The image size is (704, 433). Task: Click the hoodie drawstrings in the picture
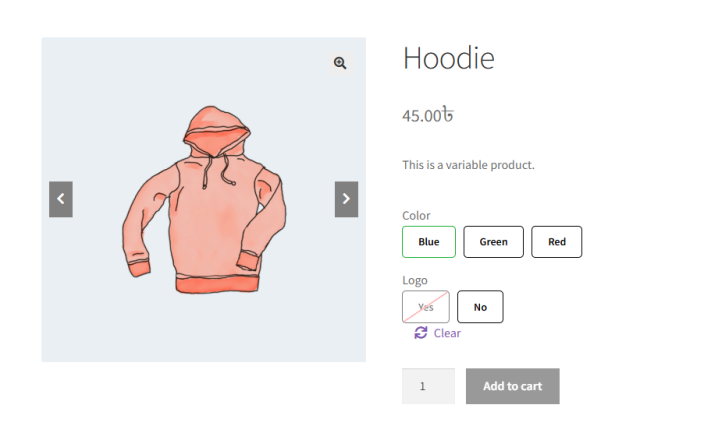click(x=214, y=170)
